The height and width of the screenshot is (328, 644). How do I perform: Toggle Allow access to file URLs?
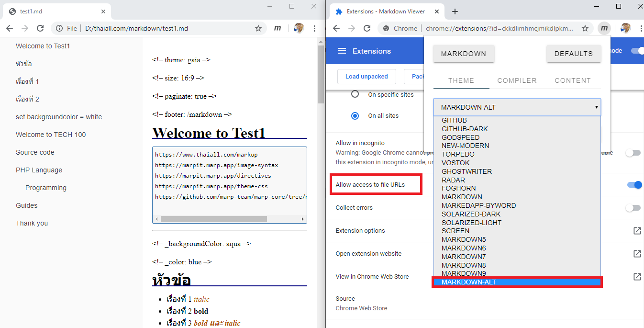tap(634, 185)
